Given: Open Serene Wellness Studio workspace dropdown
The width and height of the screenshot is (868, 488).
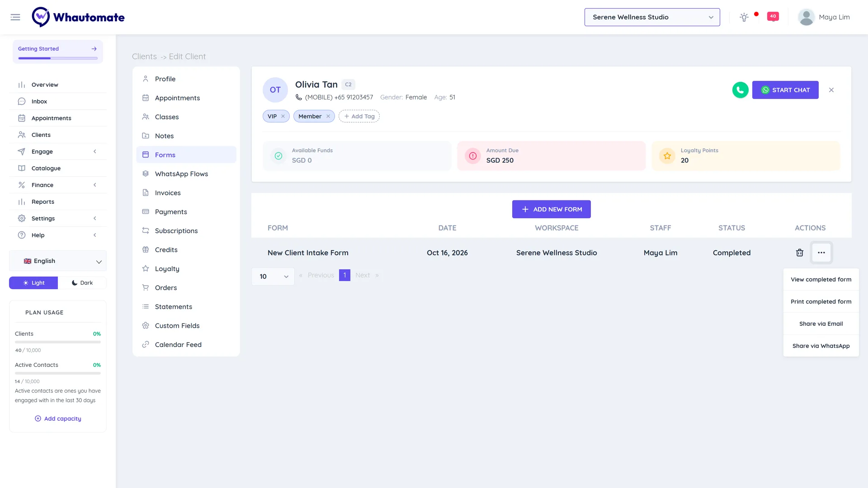Looking at the screenshot, I should click(652, 17).
